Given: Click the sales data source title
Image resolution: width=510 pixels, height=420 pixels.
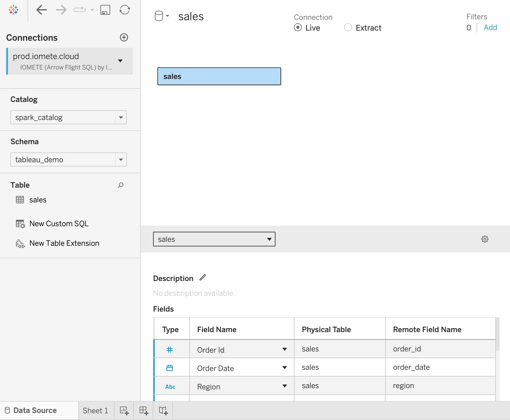Looking at the screenshot, I should 191,17.
